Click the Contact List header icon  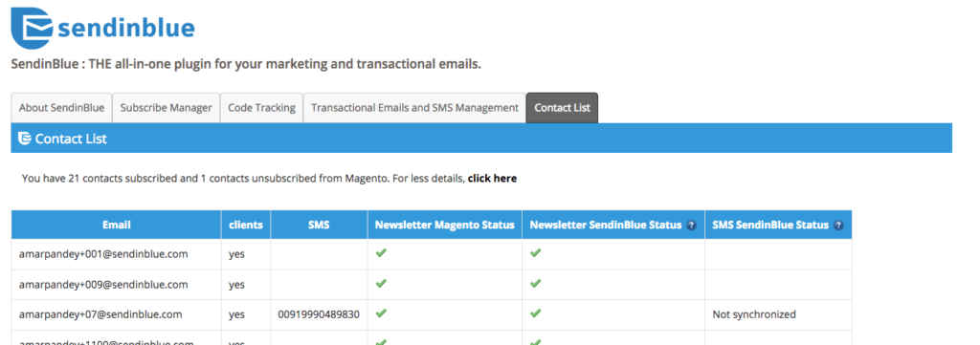coord(25,139)
